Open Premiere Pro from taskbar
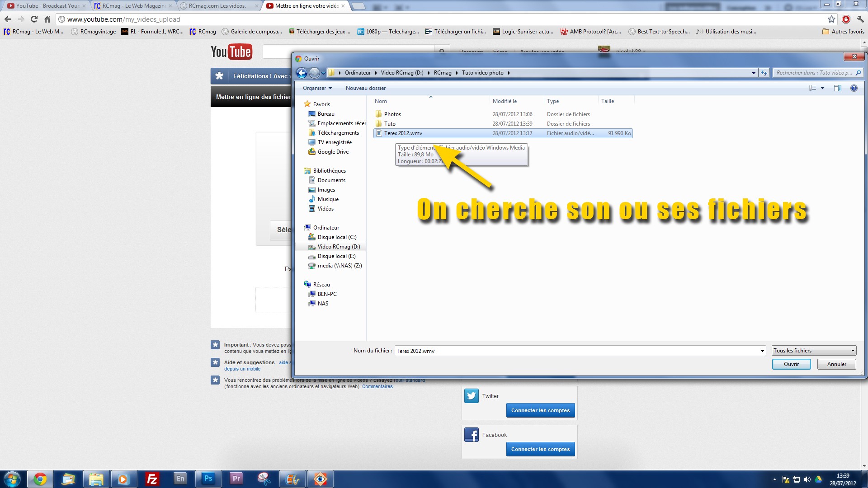868x488 pixels. pyautogui.click(x=236, y=479)
